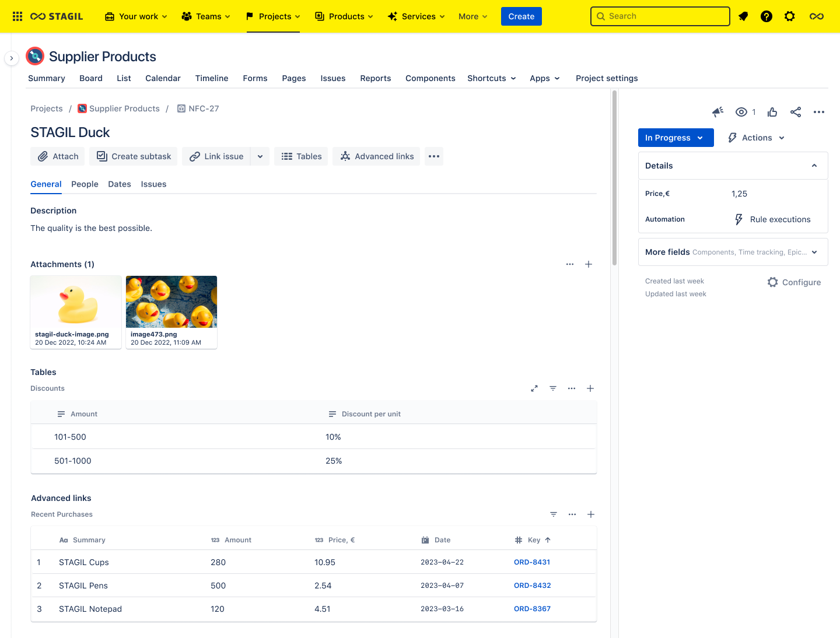Screen dimensions: 840x638
Task: Open Recent Purchases options ellipsis
Action: [x=572, y=514]
